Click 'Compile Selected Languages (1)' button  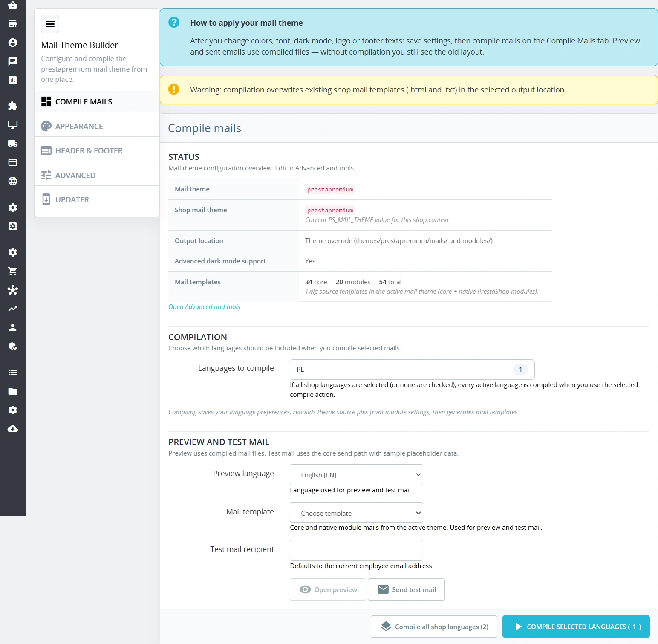[x=576, y=627]
